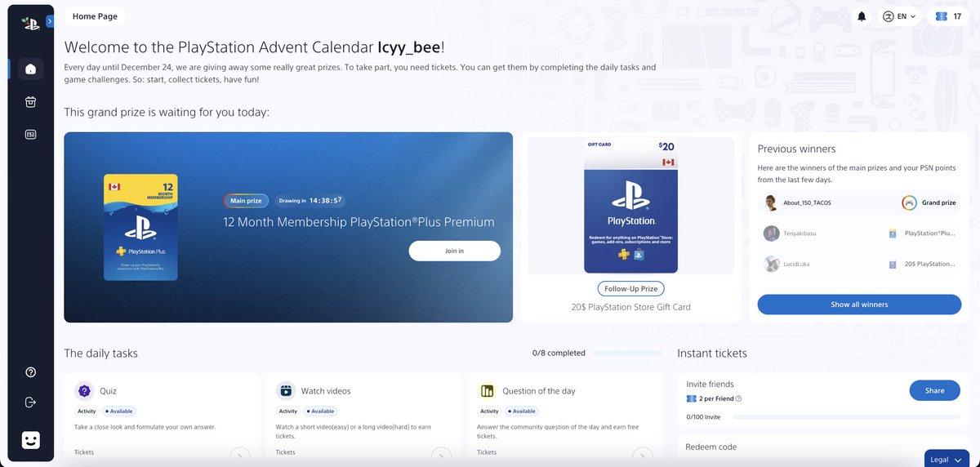Screen dimensions: 980x467
Task: Click the per Friend info icon
Action: pos(738,399)
